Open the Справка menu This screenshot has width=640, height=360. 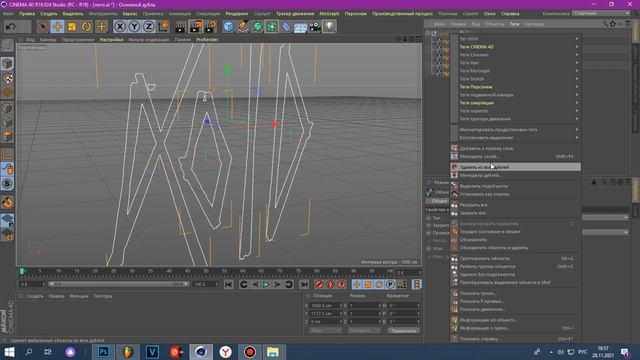(510, 13)
